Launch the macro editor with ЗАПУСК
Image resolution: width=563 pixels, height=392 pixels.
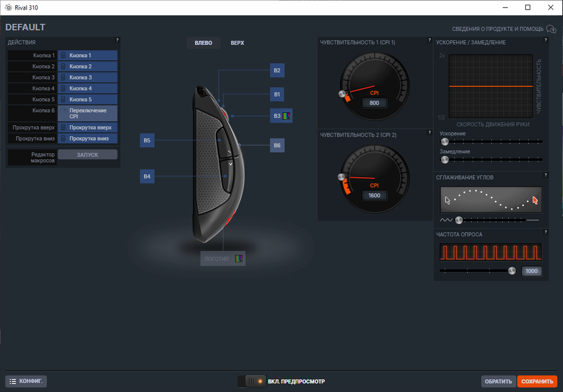(87, 155)
